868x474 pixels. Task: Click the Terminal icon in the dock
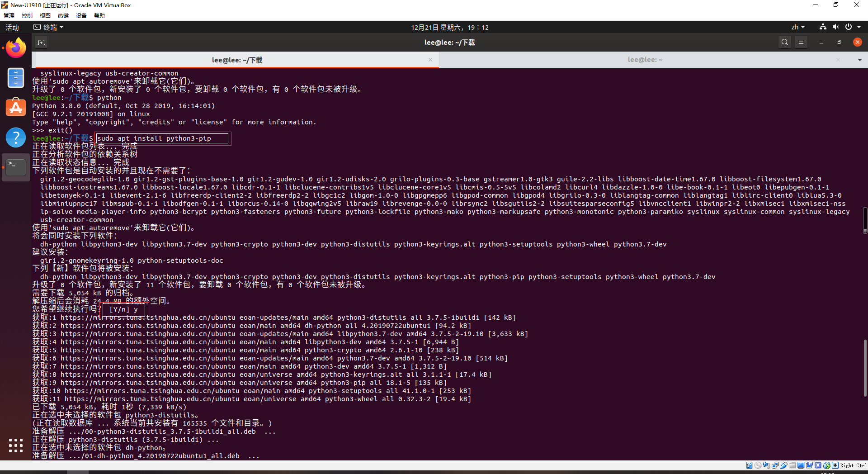click(16, 167)
